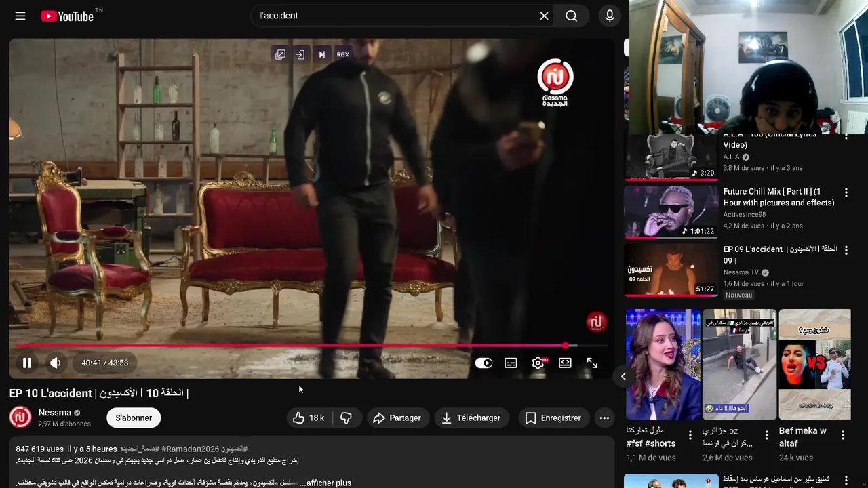Mute the video volume
Viewport: 868px width, 488px height.
coord(56,363)
